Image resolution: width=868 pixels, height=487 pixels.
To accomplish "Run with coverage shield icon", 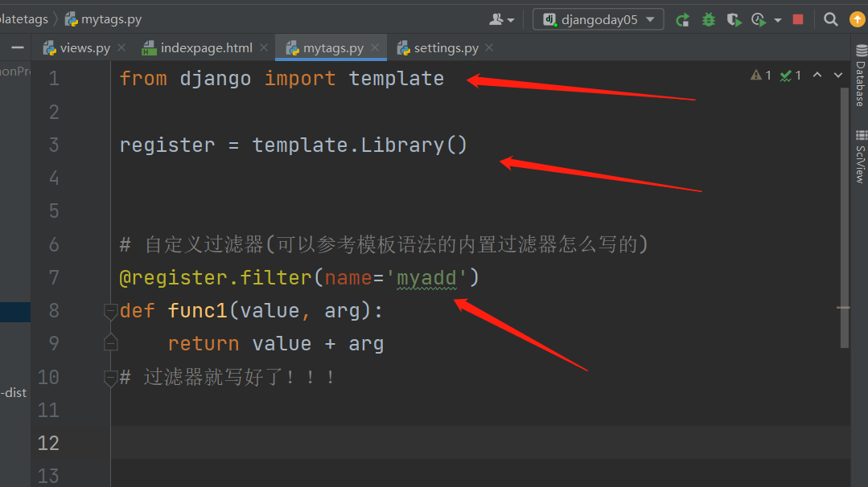I will 734,20.
